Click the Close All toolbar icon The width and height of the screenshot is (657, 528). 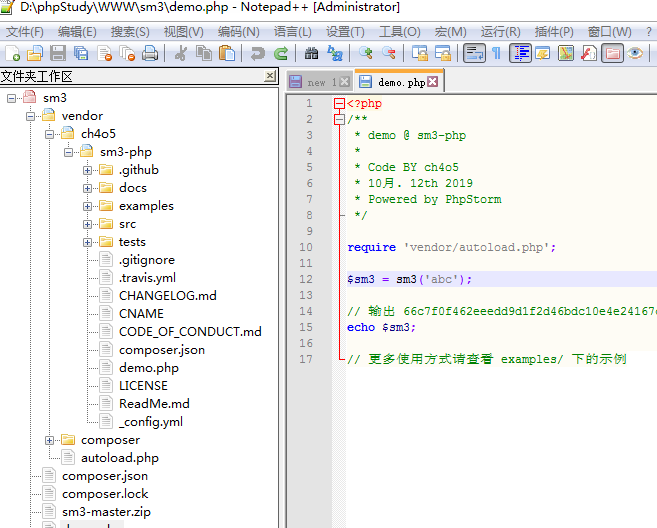click(127, 53)
